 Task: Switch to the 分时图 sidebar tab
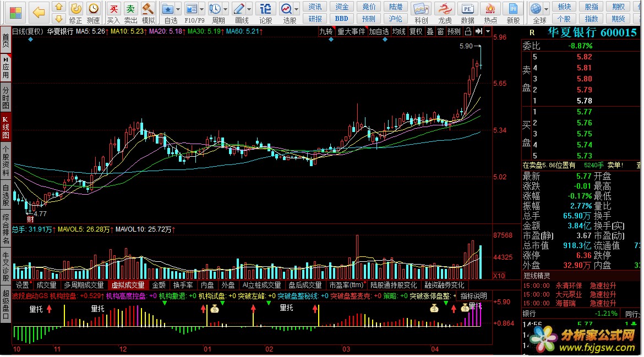6,97
